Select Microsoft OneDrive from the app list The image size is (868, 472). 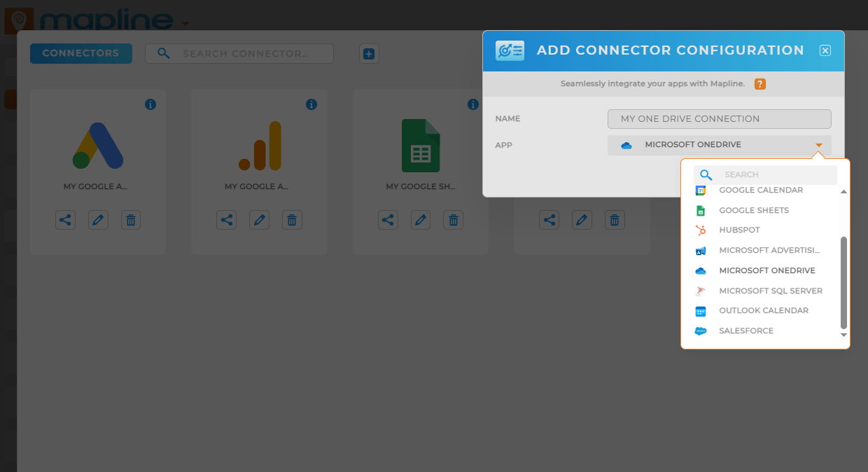point(767,270)
